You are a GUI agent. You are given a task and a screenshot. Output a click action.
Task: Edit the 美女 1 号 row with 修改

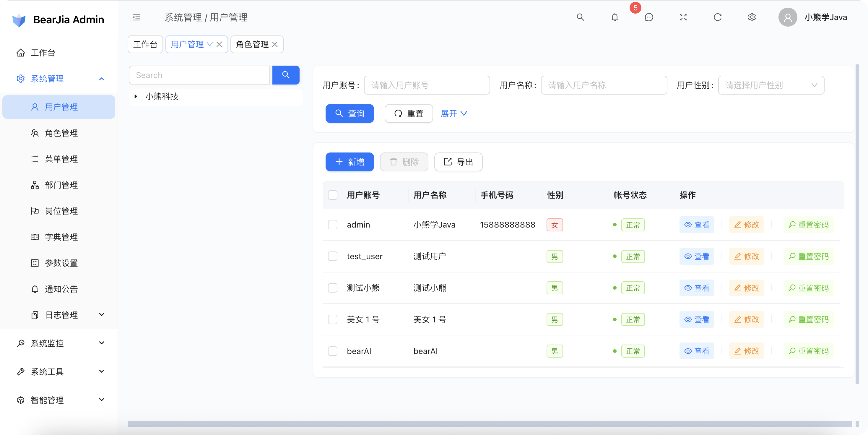point(746,319)
